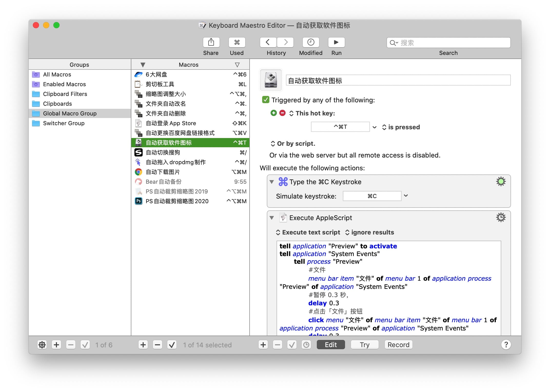
Task: Click the action timeout clock icon
Action: tap(306, 345)
